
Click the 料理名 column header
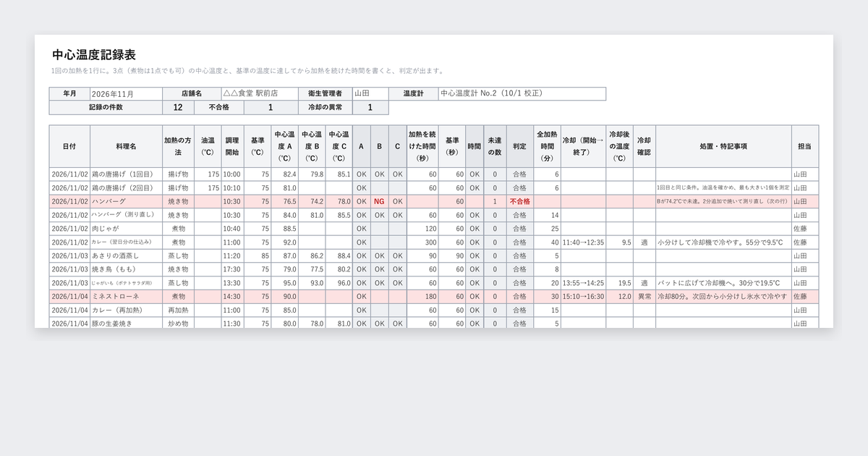(126, 146)
